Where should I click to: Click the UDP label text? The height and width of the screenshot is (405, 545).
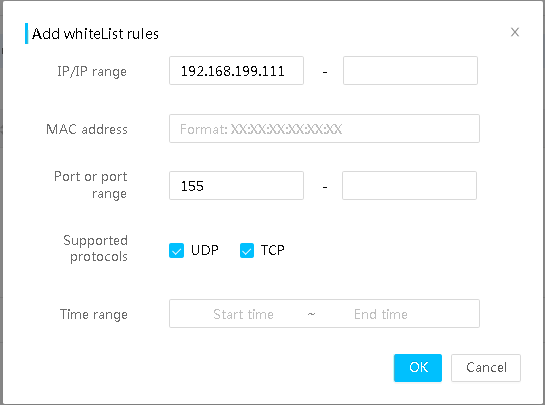[x=205, y=250]
